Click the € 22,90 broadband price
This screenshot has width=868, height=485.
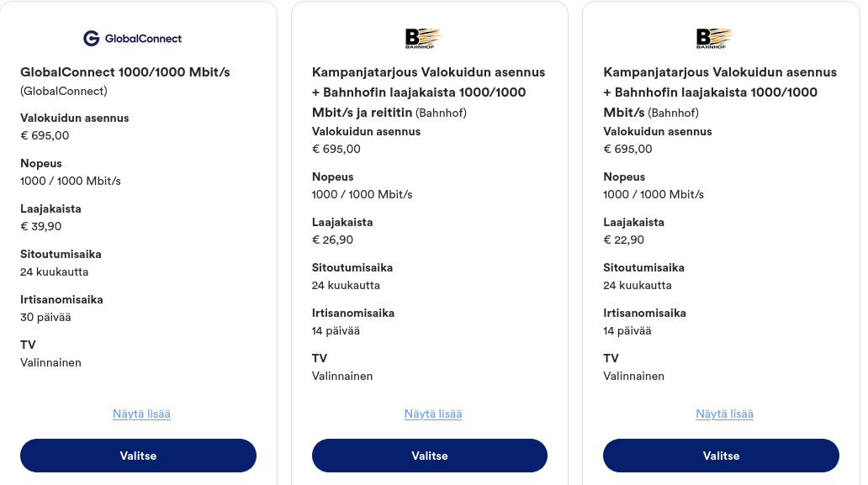click(x=624, y=240)
